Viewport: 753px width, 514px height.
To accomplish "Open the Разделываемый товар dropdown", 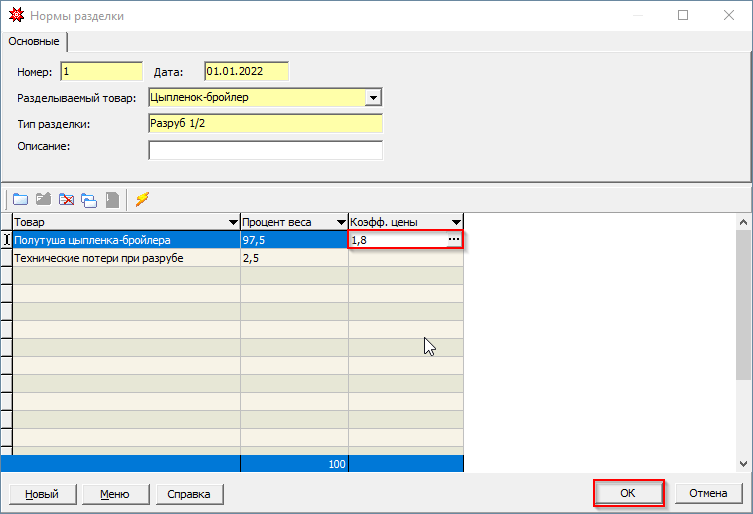I will pos(373,98).
